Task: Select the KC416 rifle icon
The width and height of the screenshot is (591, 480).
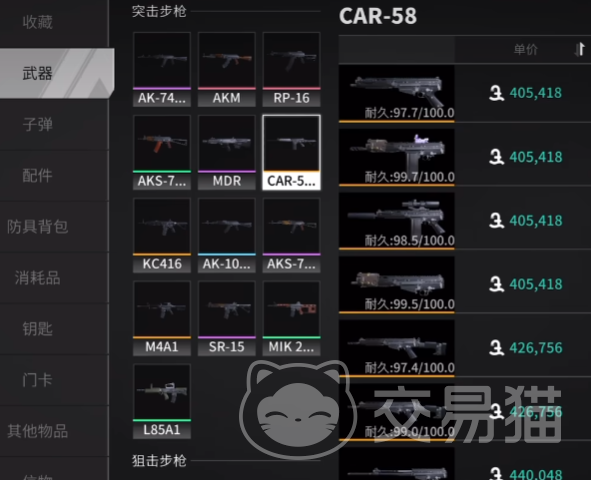Action: pos(162,235)
